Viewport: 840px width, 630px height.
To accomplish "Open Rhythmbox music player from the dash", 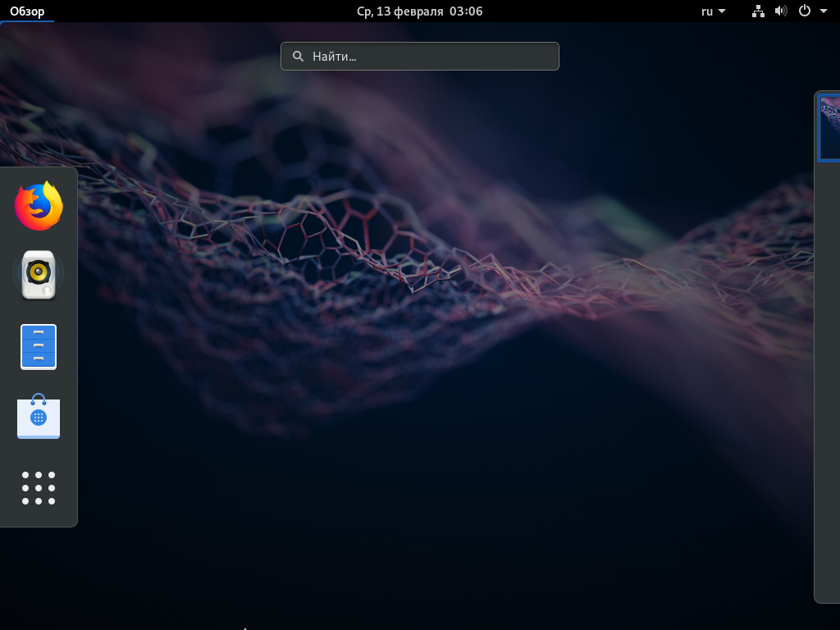I will pyautogui.click(x=39, y=274).
